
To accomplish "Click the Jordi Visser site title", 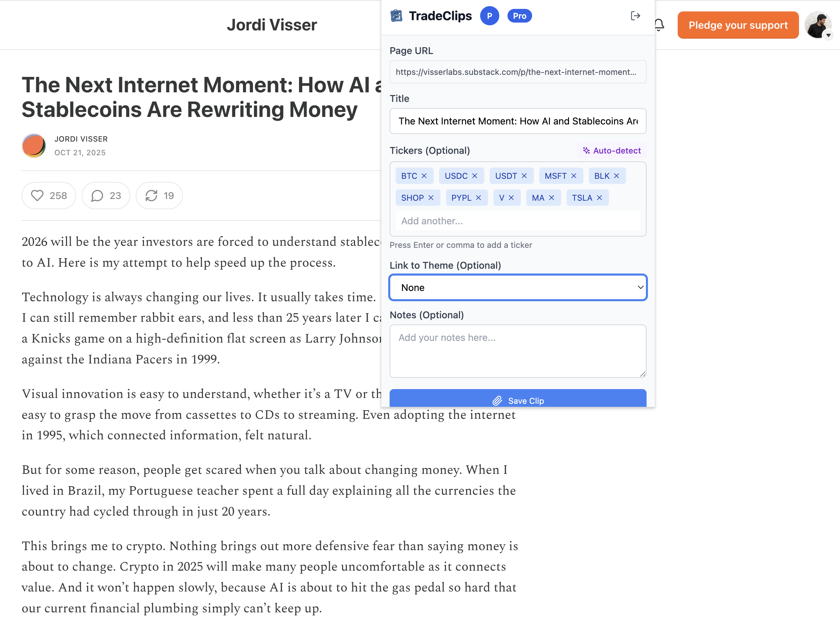I will coord(272,25).
